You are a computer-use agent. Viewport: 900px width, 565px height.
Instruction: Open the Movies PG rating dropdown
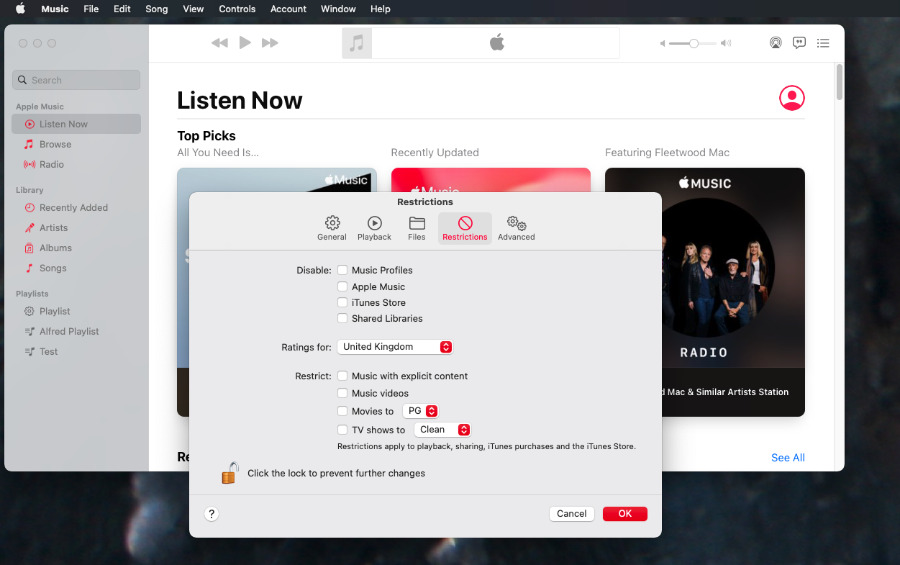[421, 411]
